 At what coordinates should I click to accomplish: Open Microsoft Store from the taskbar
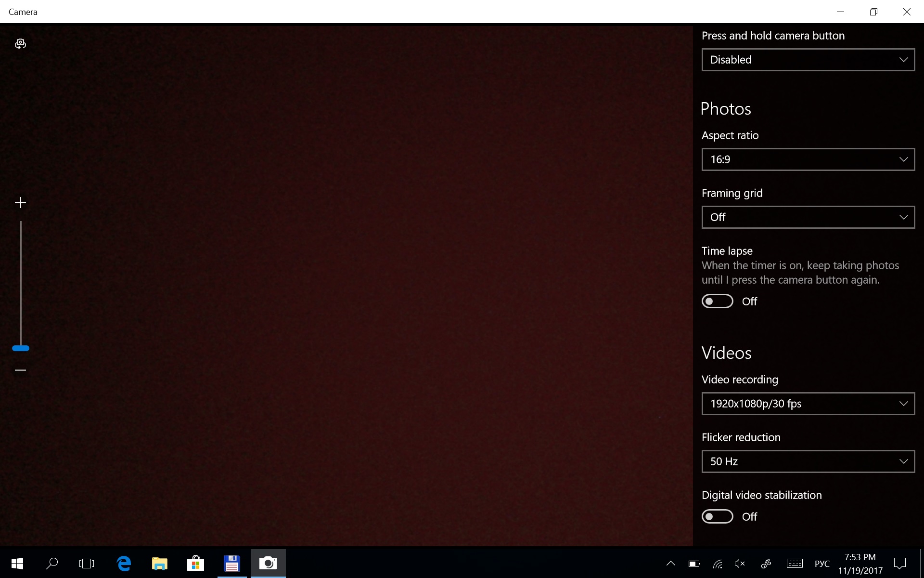[195, 563]
